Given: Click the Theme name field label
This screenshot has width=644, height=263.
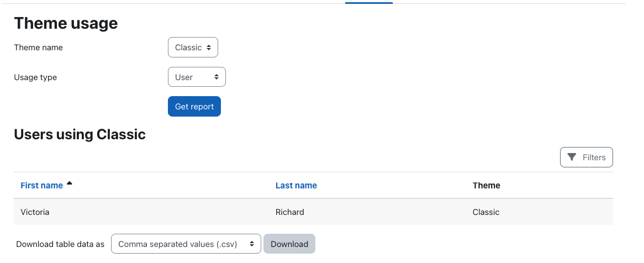Looking at the screenshot, I should [x=38, y=48].
